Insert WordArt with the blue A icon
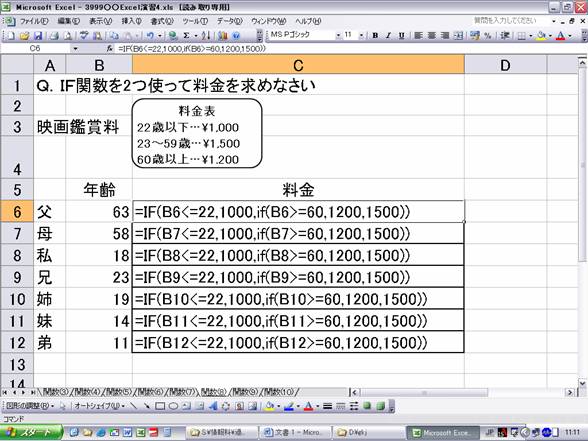588x441 pixels. coord(213,406)
